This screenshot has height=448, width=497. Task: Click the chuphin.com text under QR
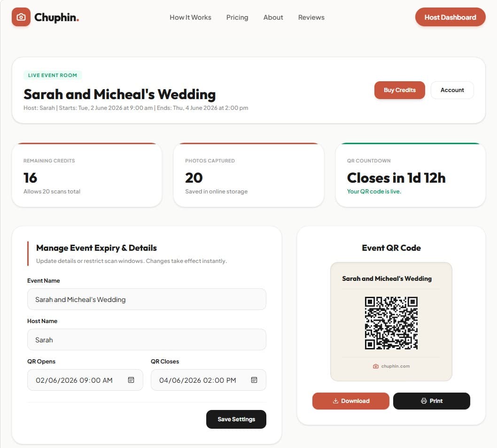tap(395, 366)
